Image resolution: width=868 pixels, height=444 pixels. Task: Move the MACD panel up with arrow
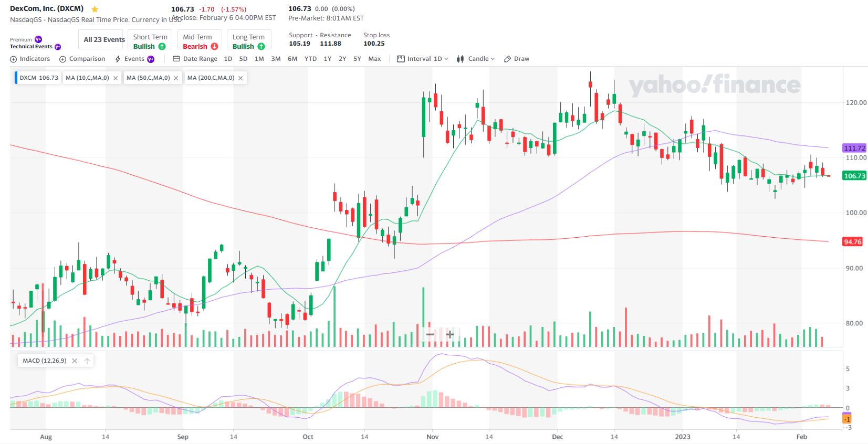(87, 361)
